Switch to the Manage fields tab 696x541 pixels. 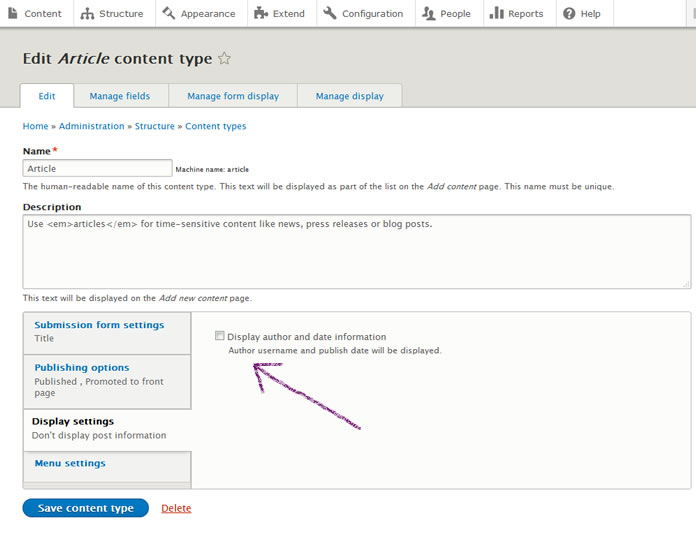coord(119,96)
